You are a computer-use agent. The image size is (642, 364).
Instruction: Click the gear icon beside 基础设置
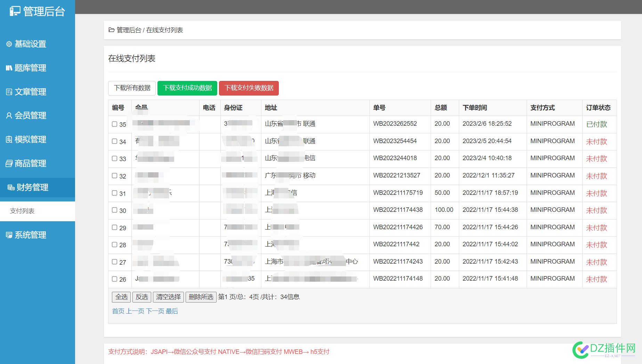pyautogui.click(x=9, y=44)
